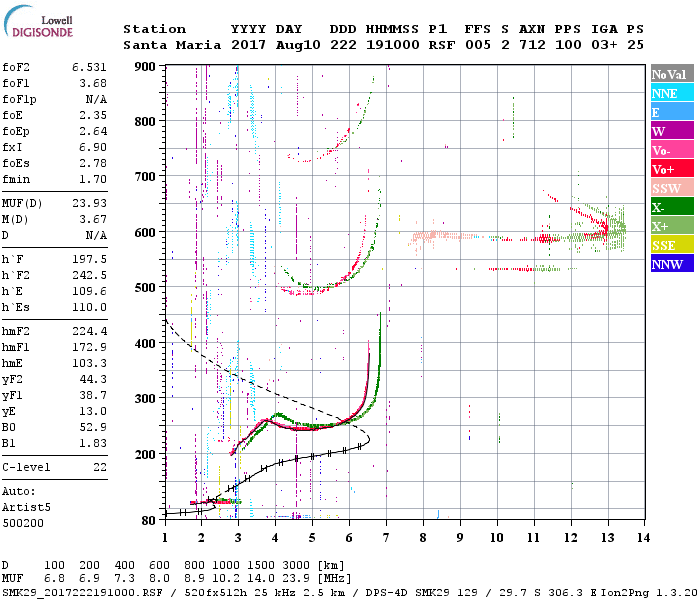
Task: Click the hmF2 value 224.4
Action: point(89,331)
